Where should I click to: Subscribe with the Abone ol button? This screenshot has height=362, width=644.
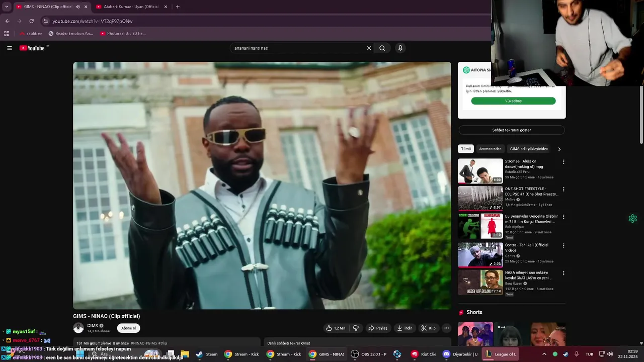pos(128,328)
